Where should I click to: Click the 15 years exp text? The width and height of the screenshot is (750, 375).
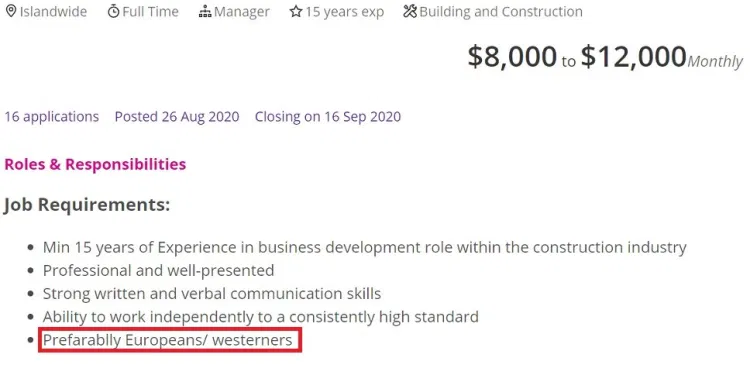pyautogui.click(x=344, y=12)
